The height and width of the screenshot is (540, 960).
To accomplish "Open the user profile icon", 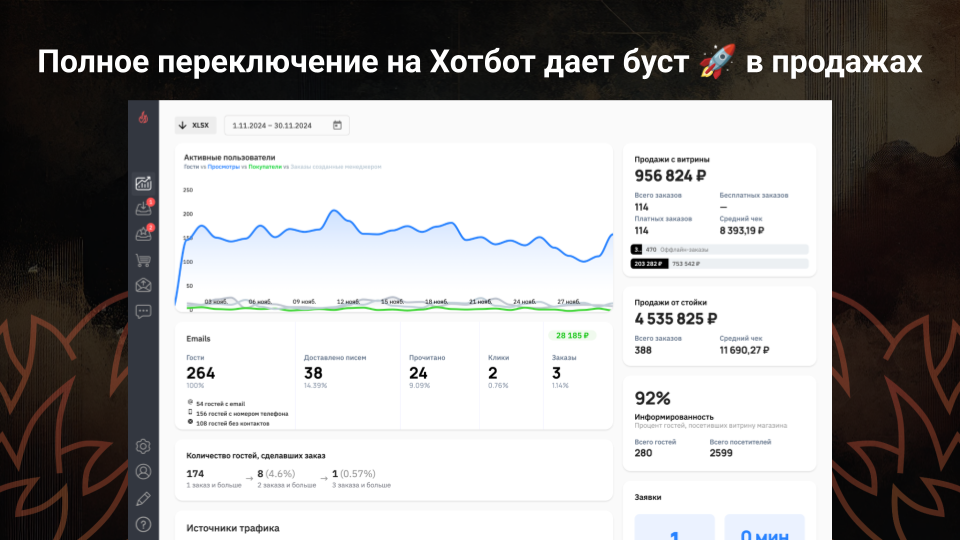I will pyautogui.click(x=143, y=472).
